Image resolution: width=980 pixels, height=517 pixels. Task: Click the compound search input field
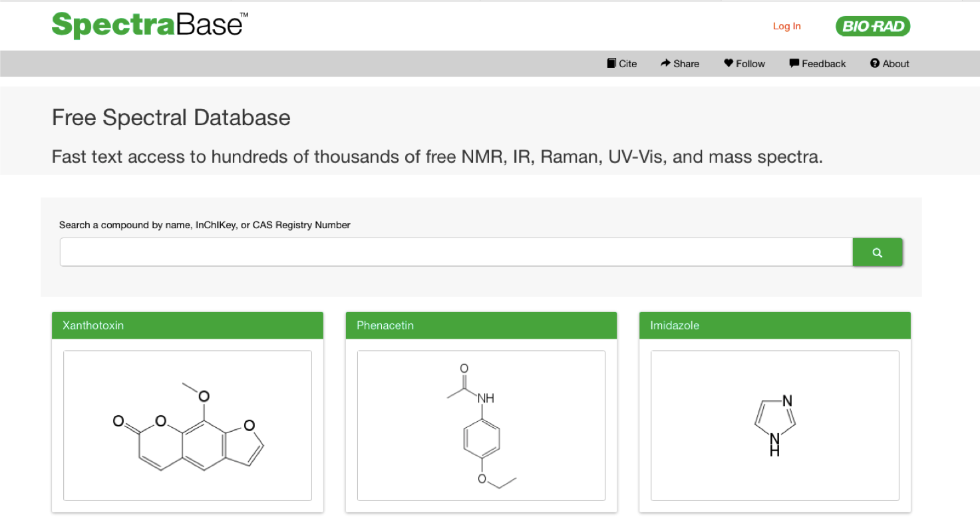456,252
